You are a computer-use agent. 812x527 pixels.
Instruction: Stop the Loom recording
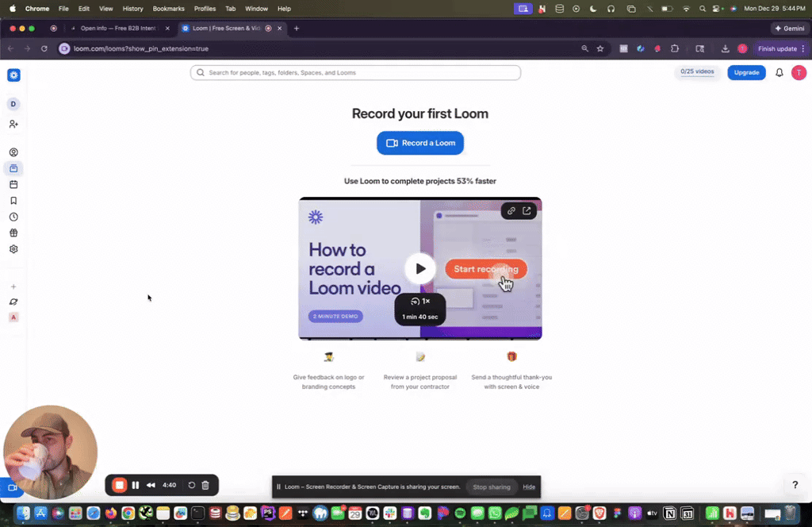tap(120, 486)
